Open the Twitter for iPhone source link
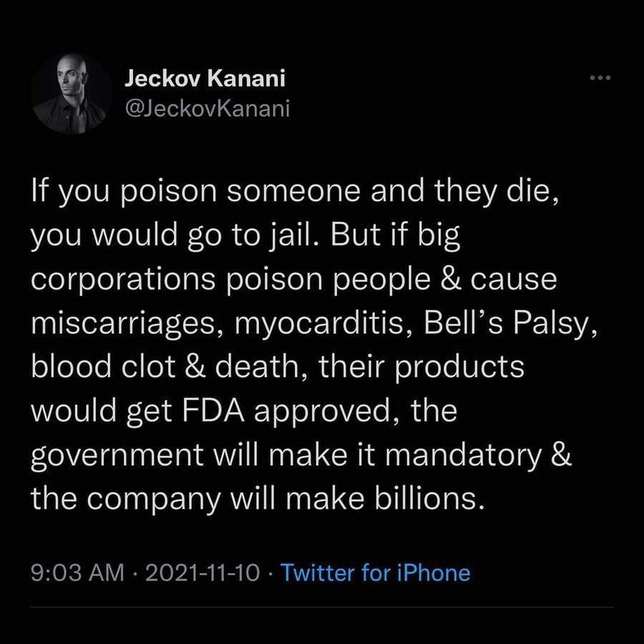The image size is (644, 644). [x=375, y=573]
